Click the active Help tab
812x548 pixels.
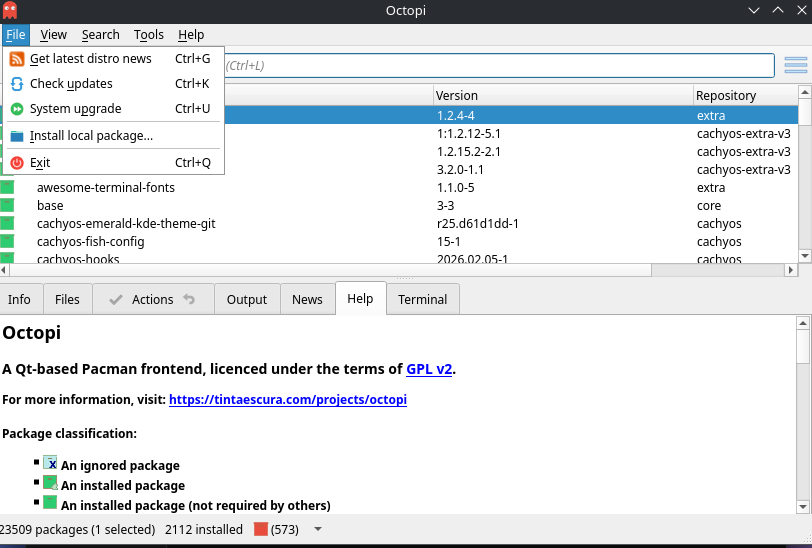click(360, 298)
